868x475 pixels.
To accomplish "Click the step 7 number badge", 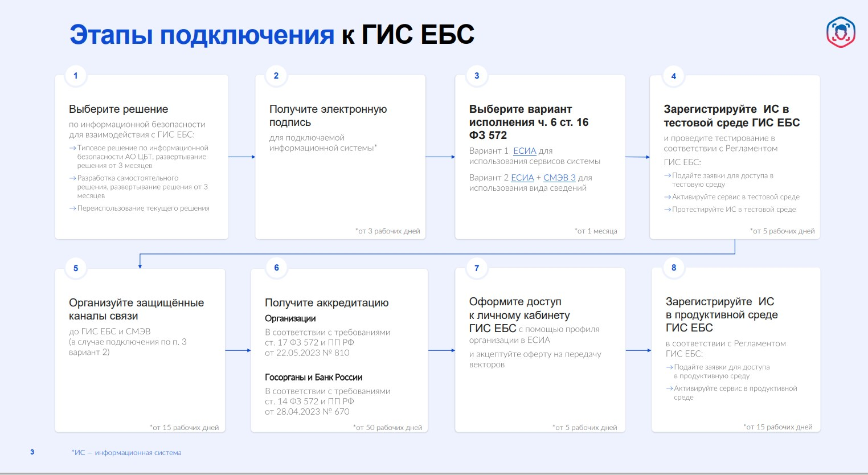I will (477, 268).
